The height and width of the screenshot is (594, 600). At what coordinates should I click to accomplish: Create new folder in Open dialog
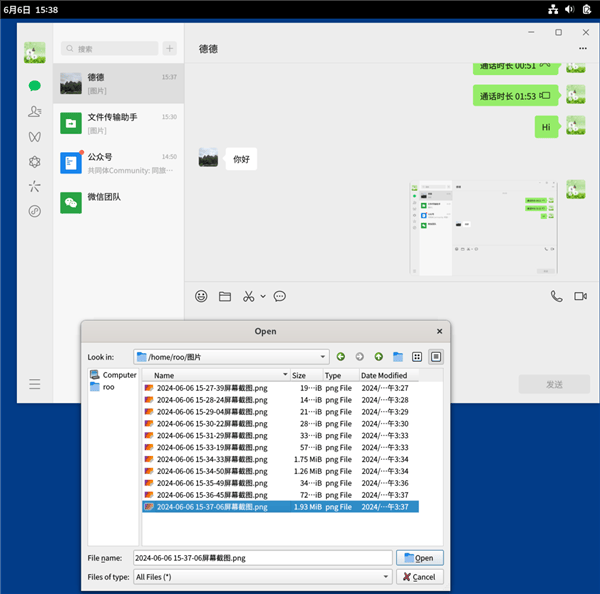click(398, 356)
